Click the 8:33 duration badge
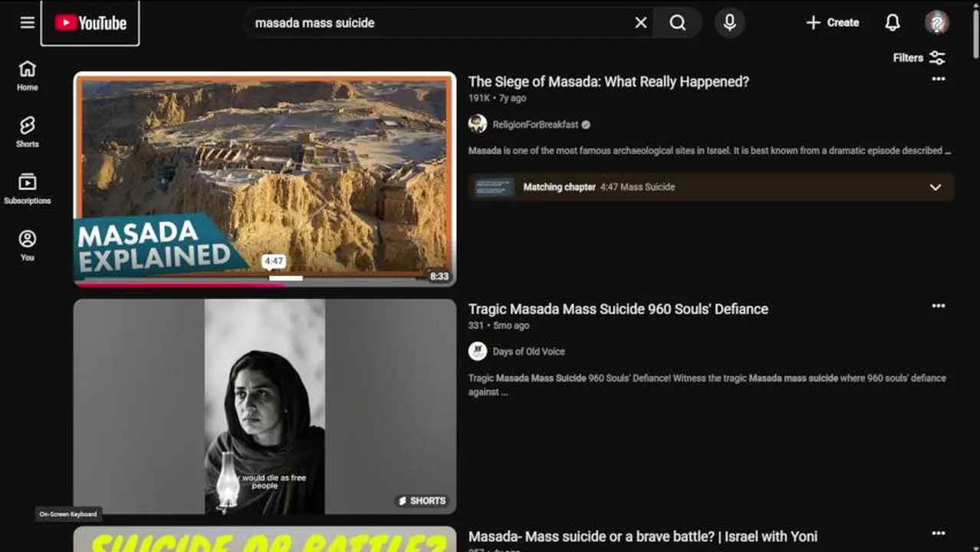The width and height of the screenshot is (980, 552). pos(439,276)
